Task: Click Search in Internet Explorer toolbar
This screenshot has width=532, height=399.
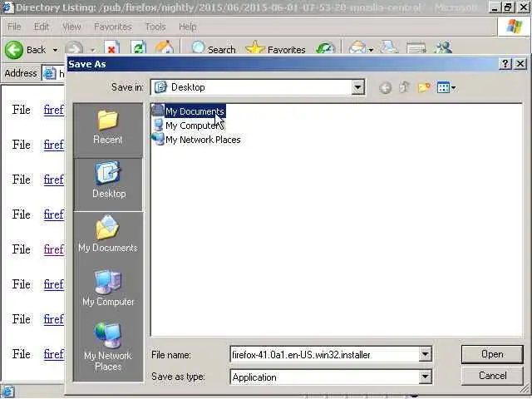Action: pyautogui.click(x=214, y=48)
